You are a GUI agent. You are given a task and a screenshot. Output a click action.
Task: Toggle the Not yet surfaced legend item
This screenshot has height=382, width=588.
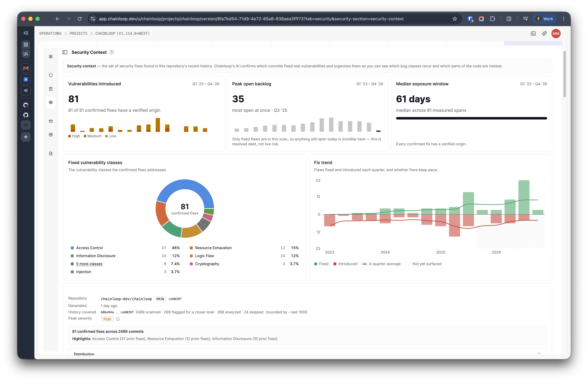click(x=424, y=264)
